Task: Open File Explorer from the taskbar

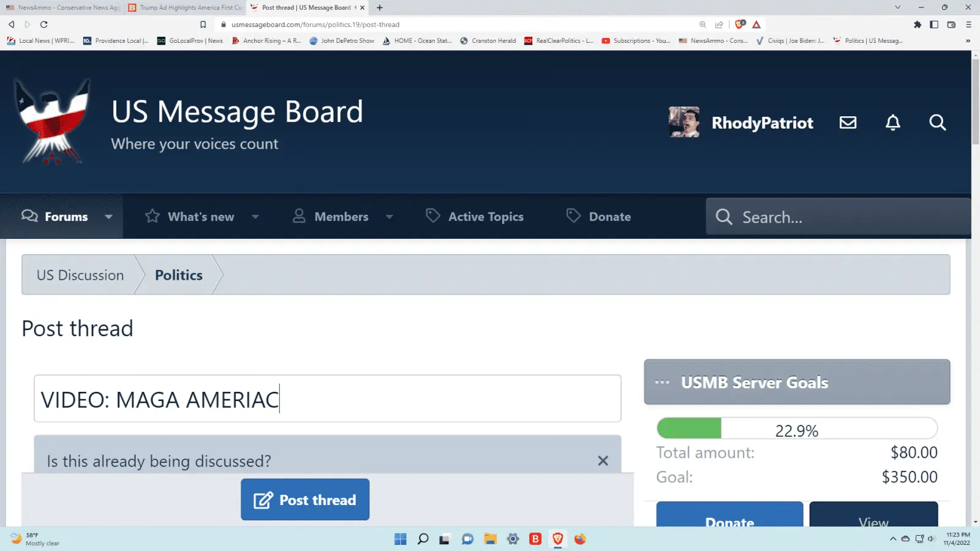Action: pos(490,539)
